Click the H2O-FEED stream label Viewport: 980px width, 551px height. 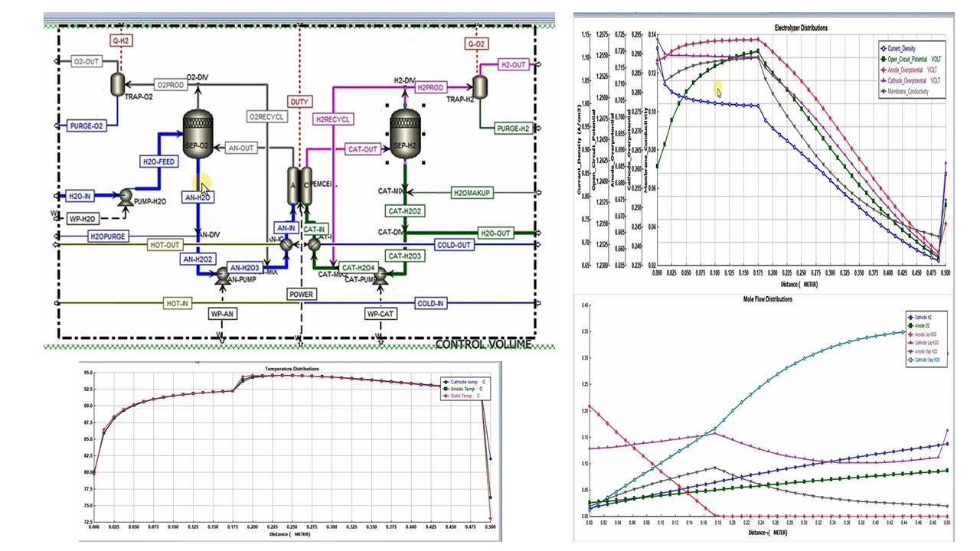[159, 161]
